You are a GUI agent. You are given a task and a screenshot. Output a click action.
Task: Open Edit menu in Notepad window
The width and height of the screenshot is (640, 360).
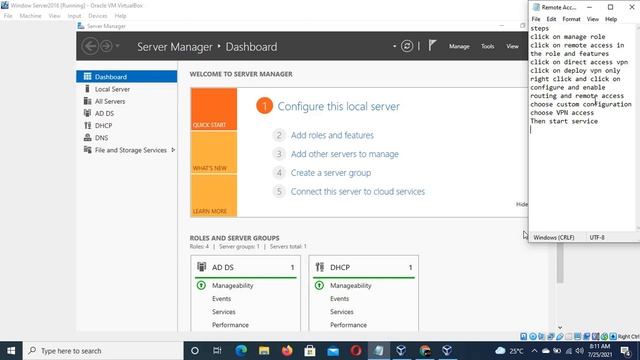pos(551,19)
